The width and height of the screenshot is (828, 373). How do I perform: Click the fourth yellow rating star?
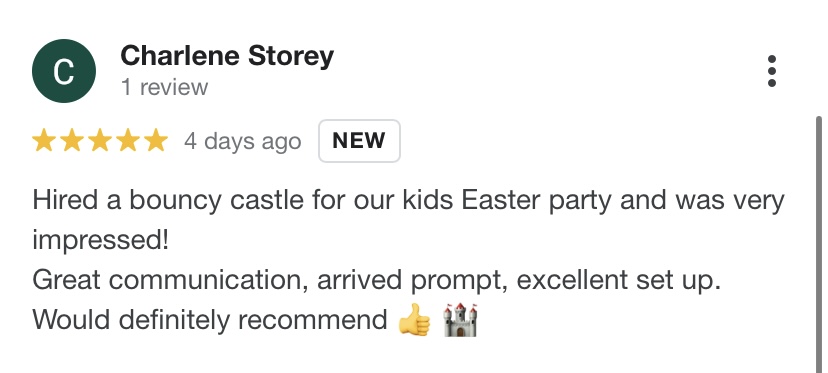128,141
